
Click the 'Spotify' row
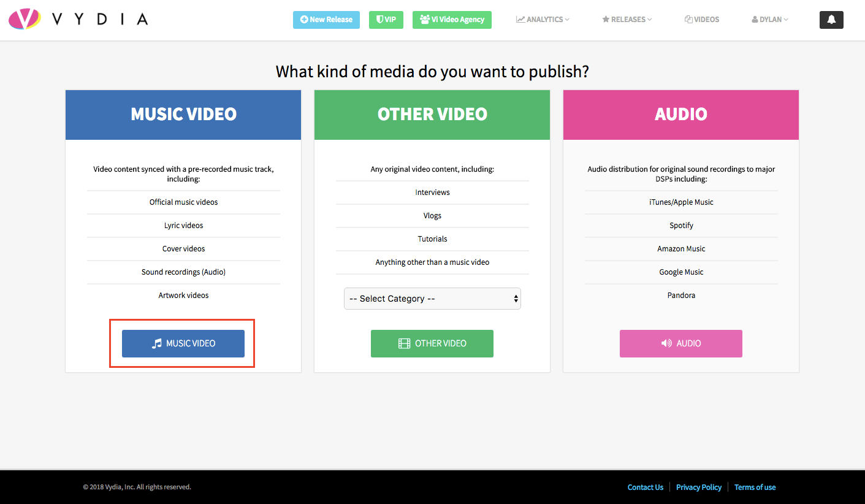[x=681, y=226]
